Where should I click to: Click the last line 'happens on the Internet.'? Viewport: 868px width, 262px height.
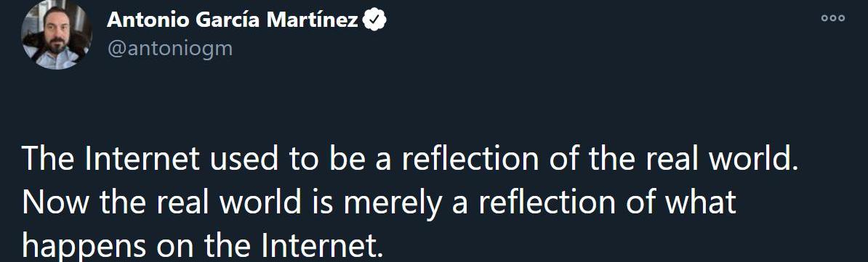pyautogui.click(x=203, y=245)
